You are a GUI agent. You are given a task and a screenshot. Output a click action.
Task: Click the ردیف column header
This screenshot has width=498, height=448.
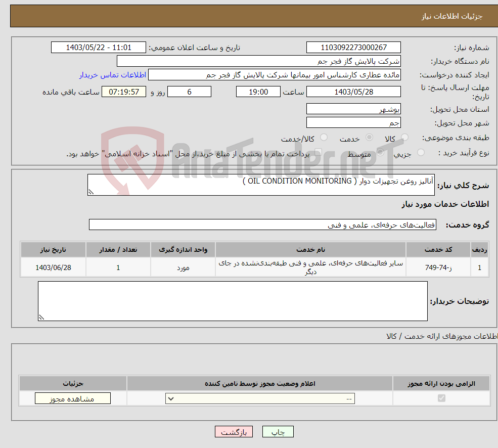(x=480, y=250)
